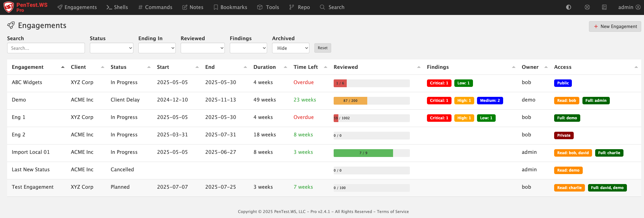Open the Repo nav item

(x=299, y=7)
